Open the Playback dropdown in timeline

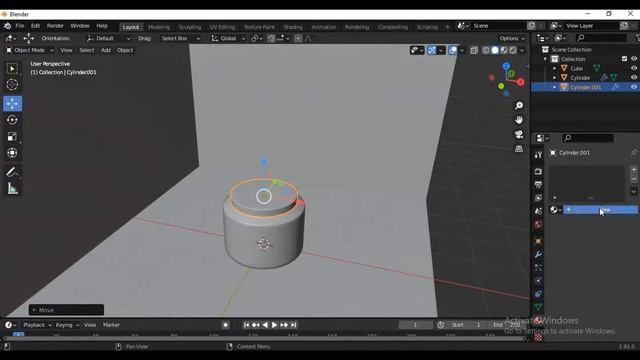[37, 325]
